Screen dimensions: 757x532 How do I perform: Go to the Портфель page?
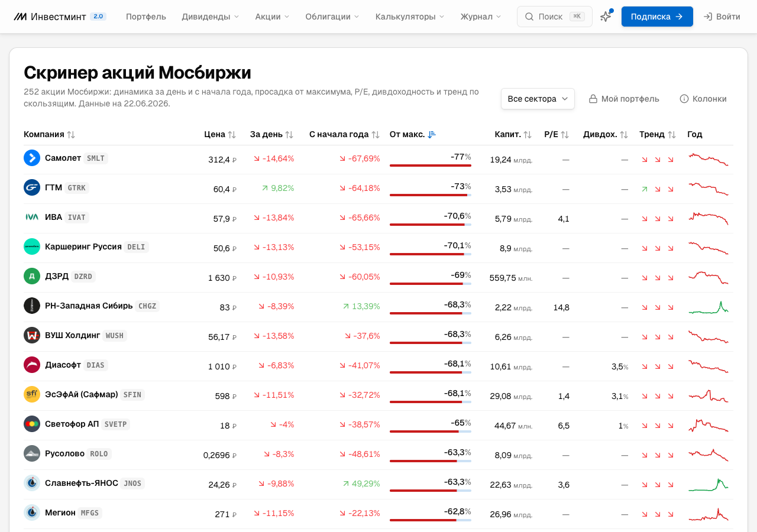146,17
